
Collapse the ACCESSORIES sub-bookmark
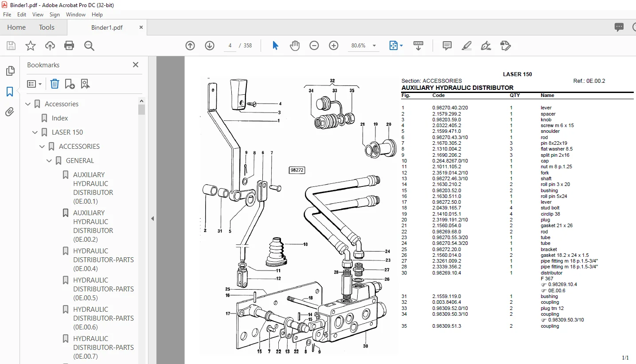[x=43, y=147]
